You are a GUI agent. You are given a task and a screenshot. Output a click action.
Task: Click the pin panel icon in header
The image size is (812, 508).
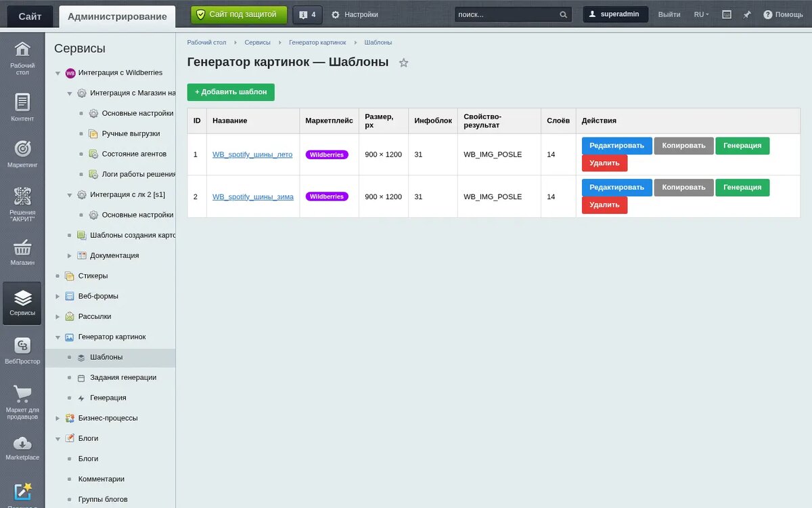point(747,14)
